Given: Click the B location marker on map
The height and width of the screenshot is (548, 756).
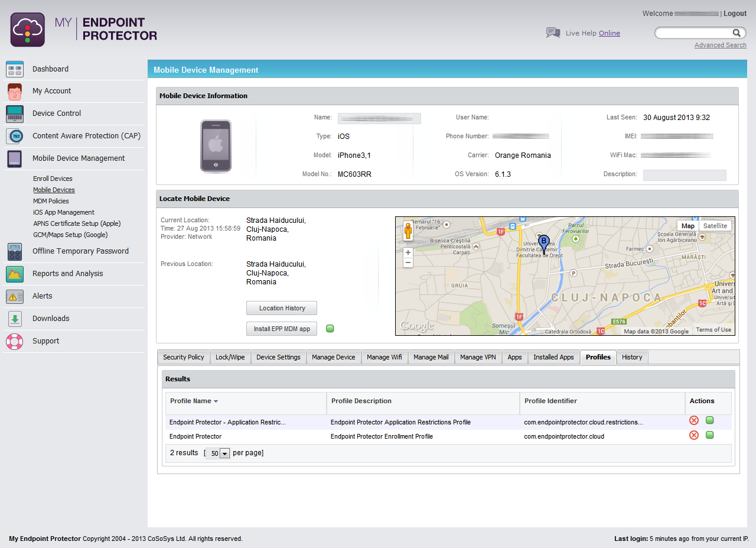Looking at the screenshot, I should pos(545,245).
